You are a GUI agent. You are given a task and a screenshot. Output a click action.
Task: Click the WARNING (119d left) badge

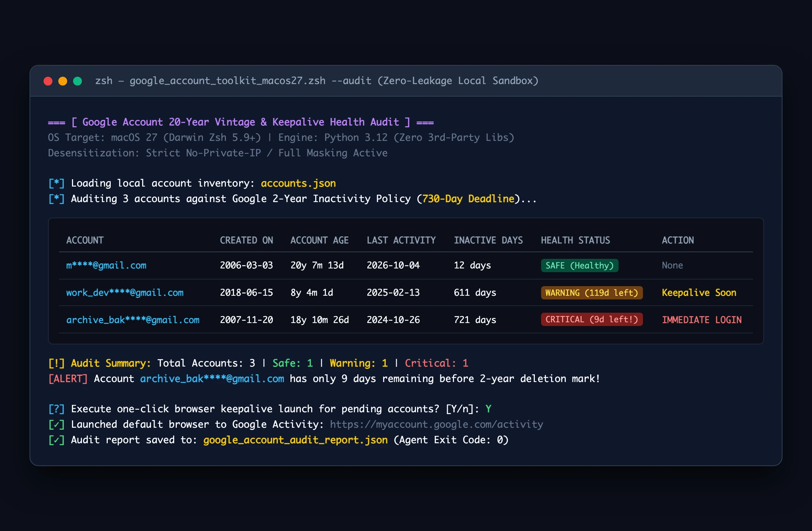(592, 293)
